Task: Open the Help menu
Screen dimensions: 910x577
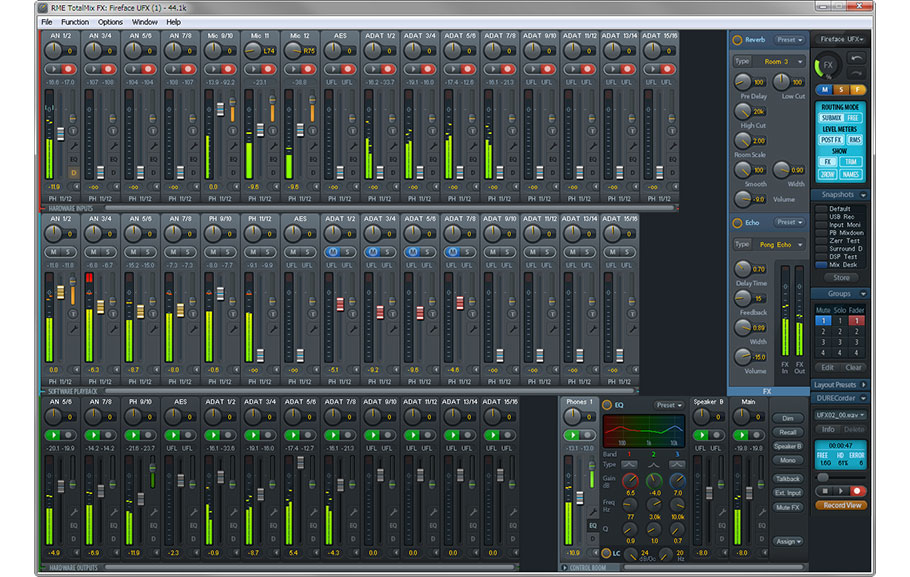Action: pos(174,22)
